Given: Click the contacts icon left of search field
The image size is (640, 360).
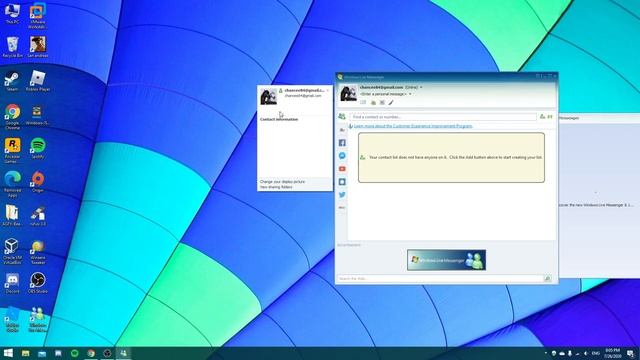Looking at the screenshot, I should (342, 117).
